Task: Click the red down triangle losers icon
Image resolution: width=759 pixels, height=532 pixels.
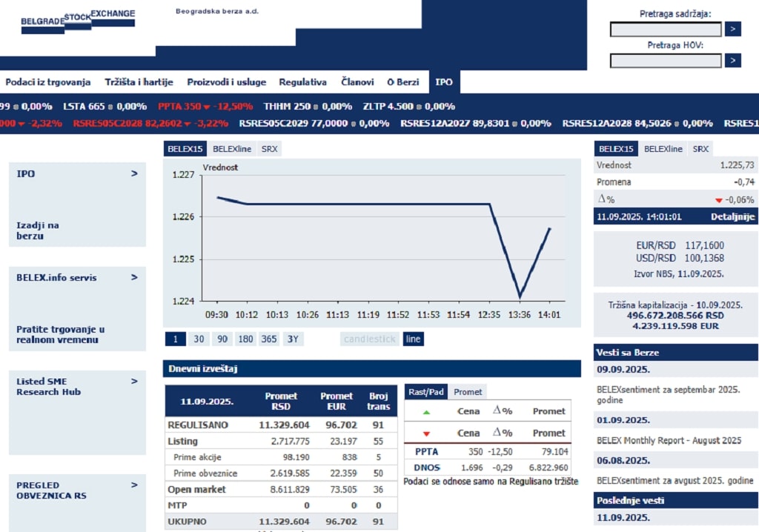Action: point(426,433)
